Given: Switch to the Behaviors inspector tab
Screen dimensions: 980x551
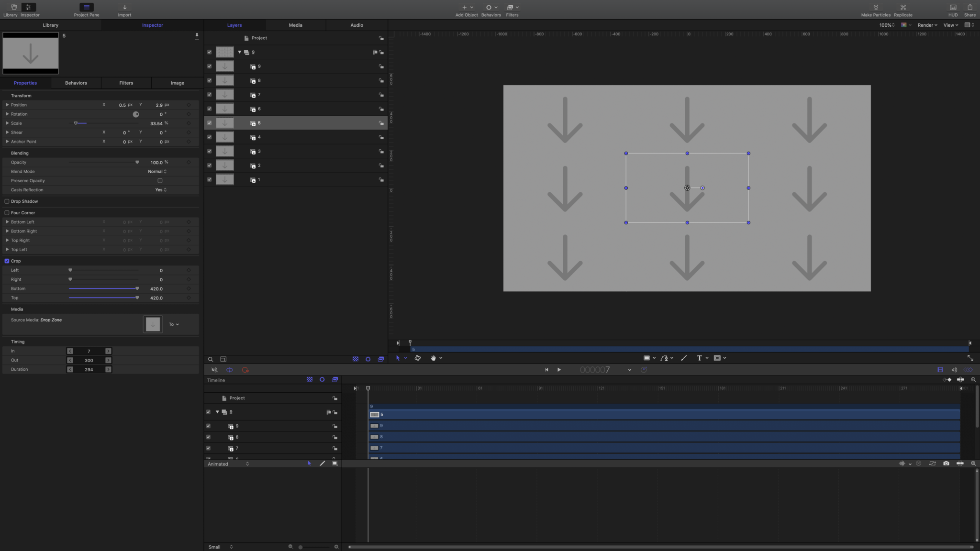Looking at the screenshot, I should tap(75, 83).
